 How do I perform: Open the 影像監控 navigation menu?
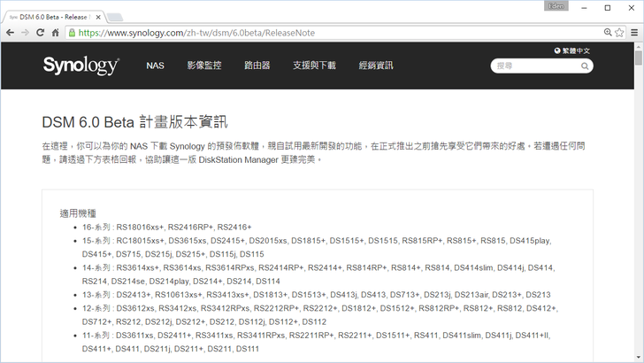point(203,66)
